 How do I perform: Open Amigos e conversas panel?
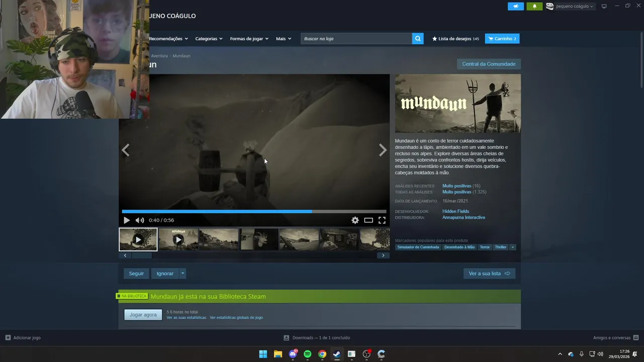pos(616,338)
